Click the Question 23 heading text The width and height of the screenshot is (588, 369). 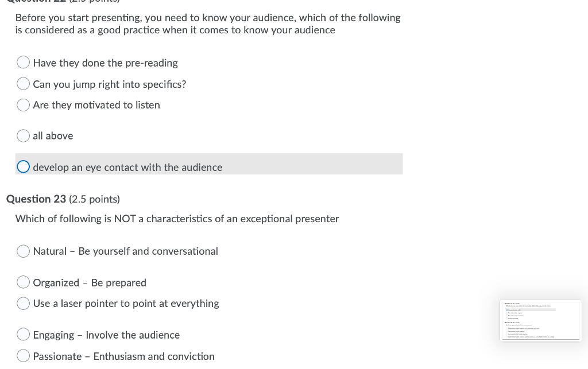(x=62, y=199)
